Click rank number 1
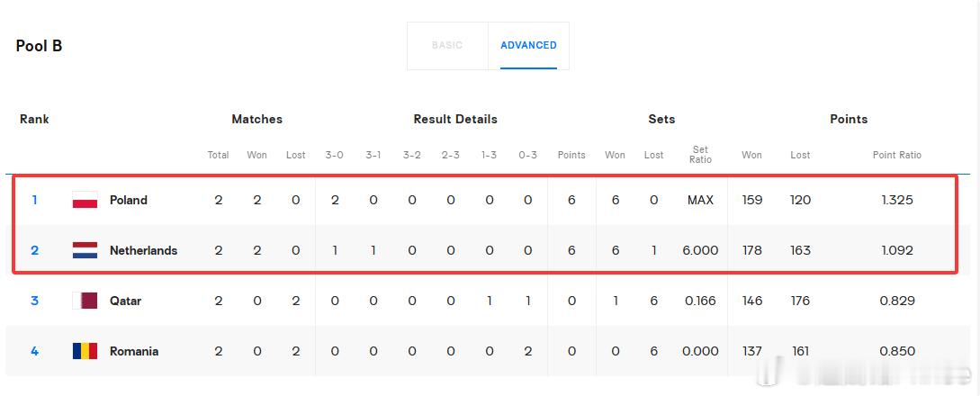This screenshot has width=980, height=396. click(35, 200)
